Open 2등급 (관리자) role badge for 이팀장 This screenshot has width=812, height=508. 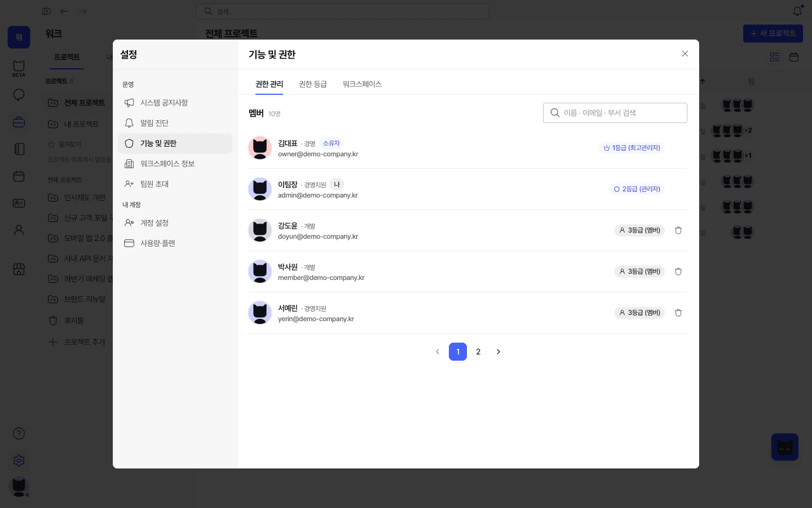637,189
